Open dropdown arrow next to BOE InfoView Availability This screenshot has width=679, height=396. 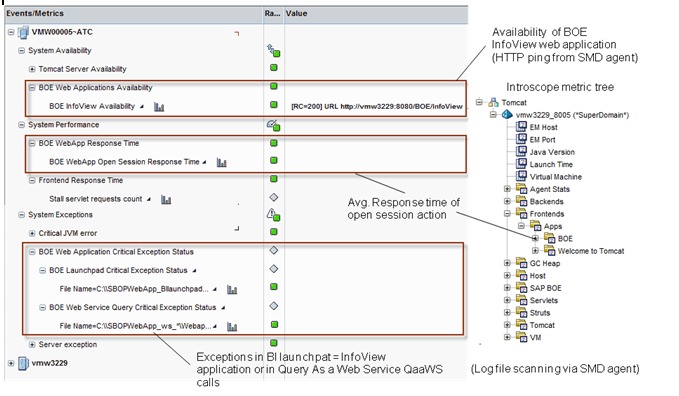click(142, 107)
